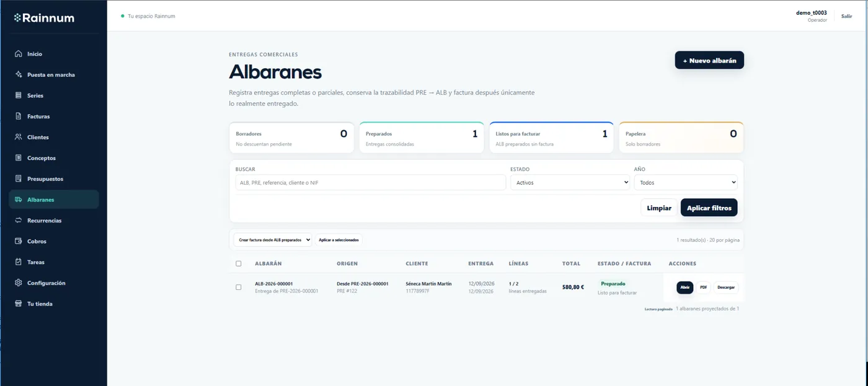868x386 pixels.
Task: Open the Inicio menu item
Action: (53, 54)
